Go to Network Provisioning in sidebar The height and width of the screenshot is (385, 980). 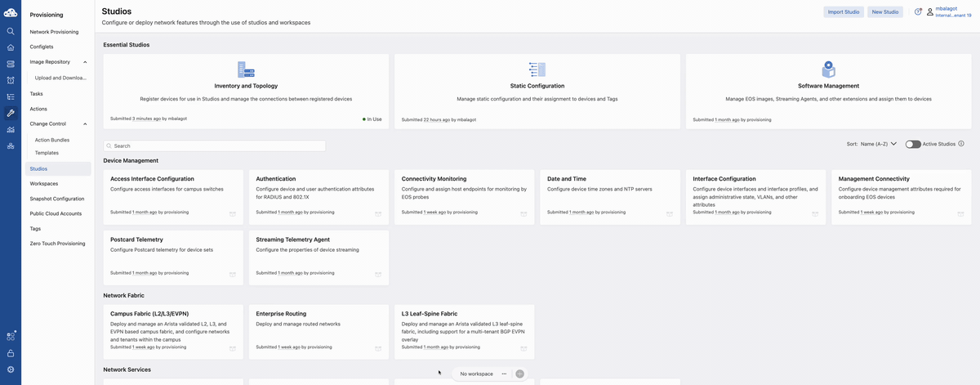[54, 32]
